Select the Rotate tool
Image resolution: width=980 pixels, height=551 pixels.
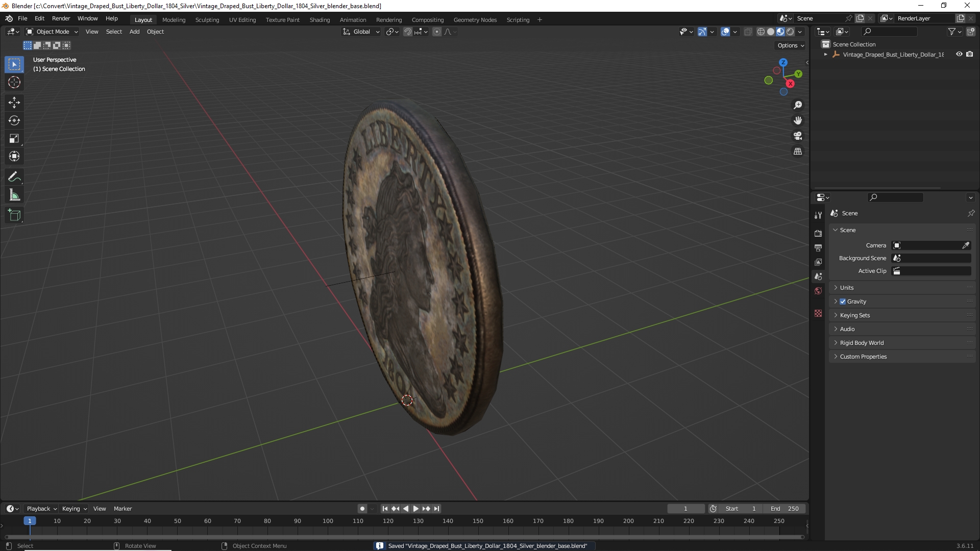pyautogui.click(x=14, y=120)
